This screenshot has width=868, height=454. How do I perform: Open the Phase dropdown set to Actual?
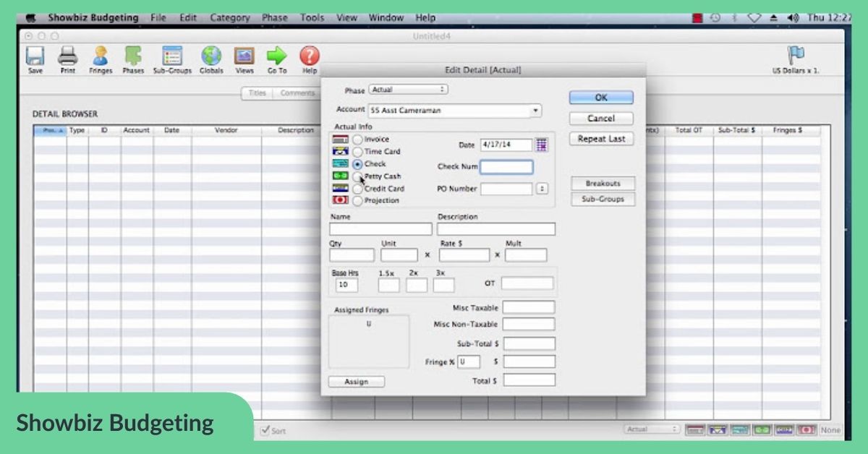click(408, 90)
